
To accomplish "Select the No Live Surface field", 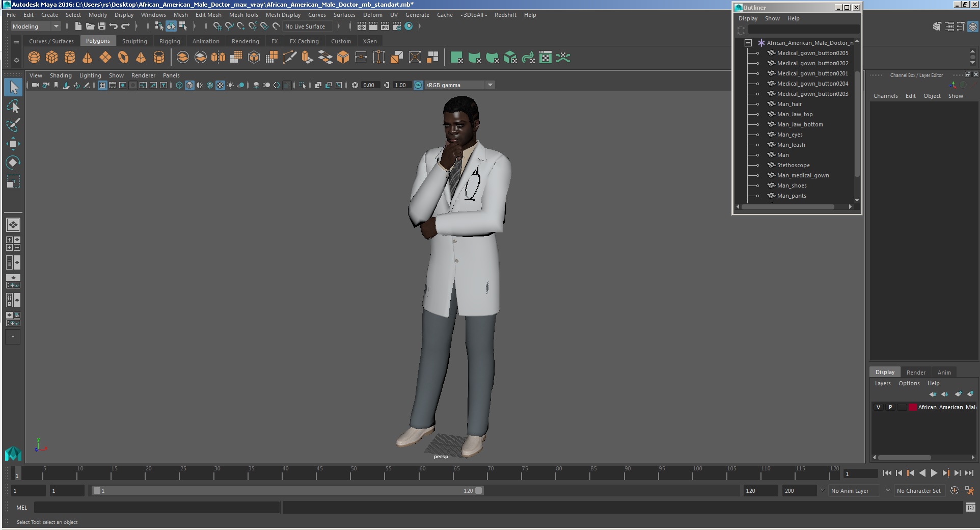I will (x=308, y=26).
